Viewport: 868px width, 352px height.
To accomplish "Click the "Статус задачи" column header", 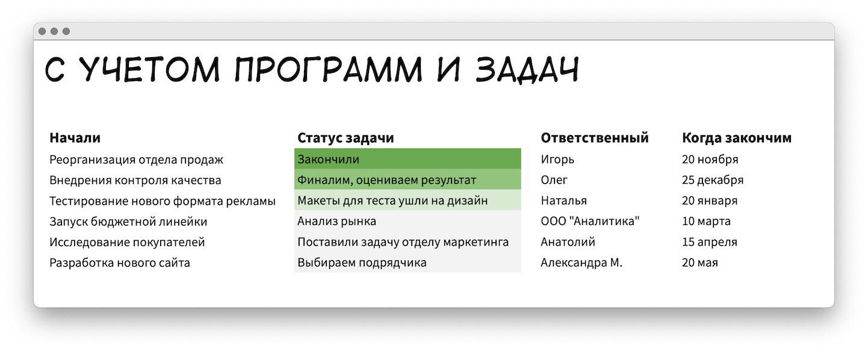I will click(346, 138).
